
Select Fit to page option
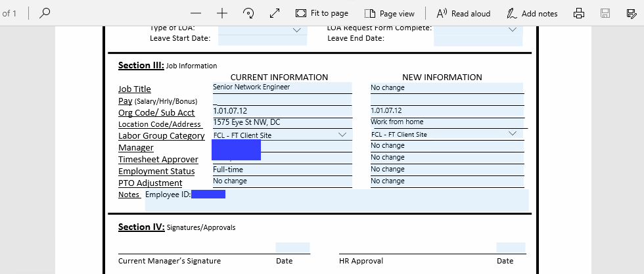[322, 13]
